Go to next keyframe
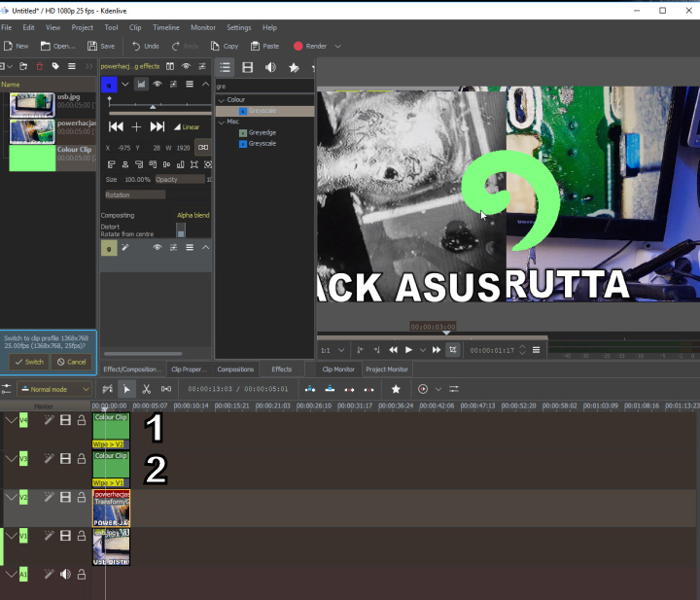 pos(157,126)
